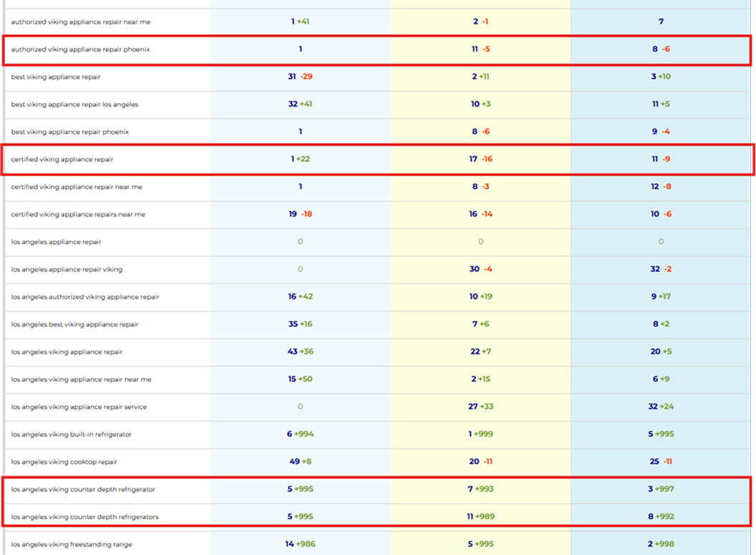Click the rank cell showing 2 +998
756x555 pixels.
point(661,544)
